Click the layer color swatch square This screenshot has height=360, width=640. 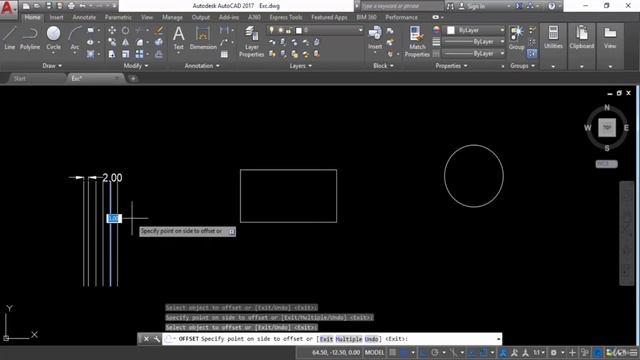click(x=299, y=30)
